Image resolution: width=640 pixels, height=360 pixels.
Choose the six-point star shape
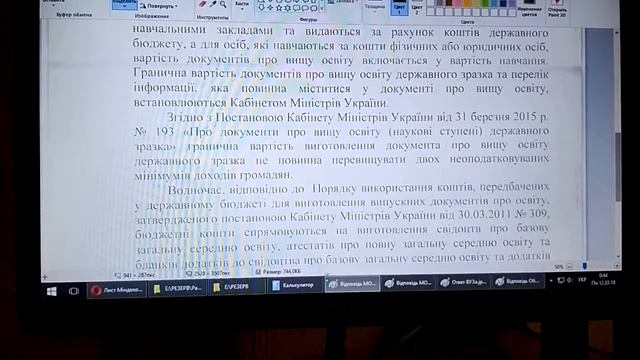coord(288,8)
